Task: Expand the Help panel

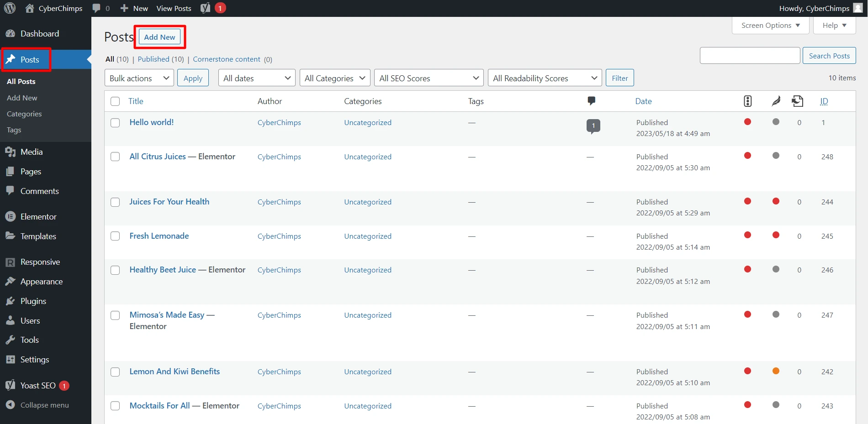Action: pyautogui.click(x=834, y=26)
